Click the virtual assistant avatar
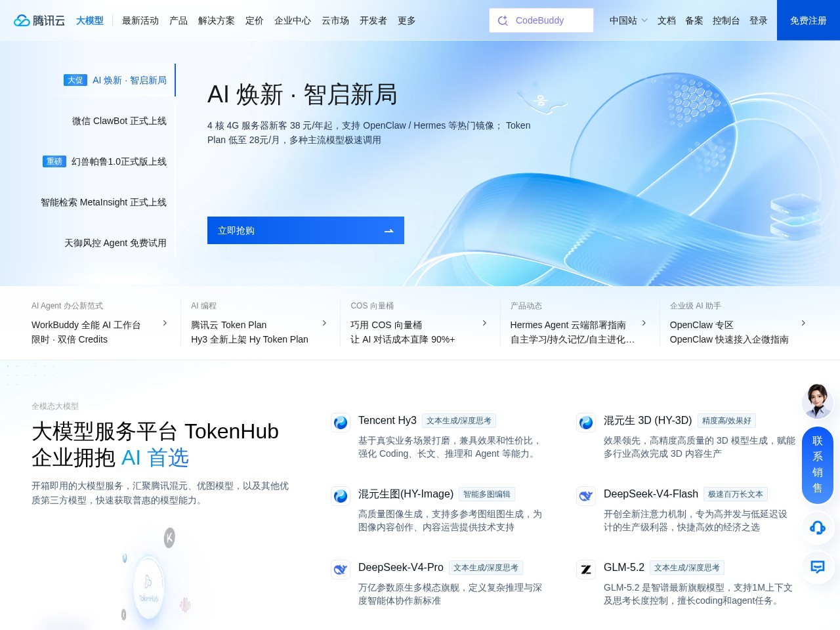840x630 pixels. pyautogui.click(x=818, y=401)
